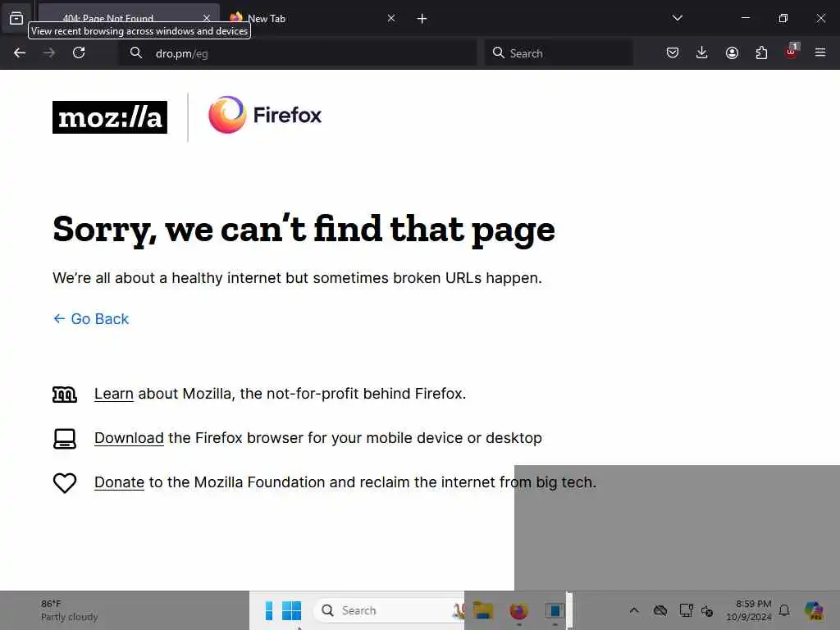
Task: Open the blue square taskbar app
Action: click(555, 610)
